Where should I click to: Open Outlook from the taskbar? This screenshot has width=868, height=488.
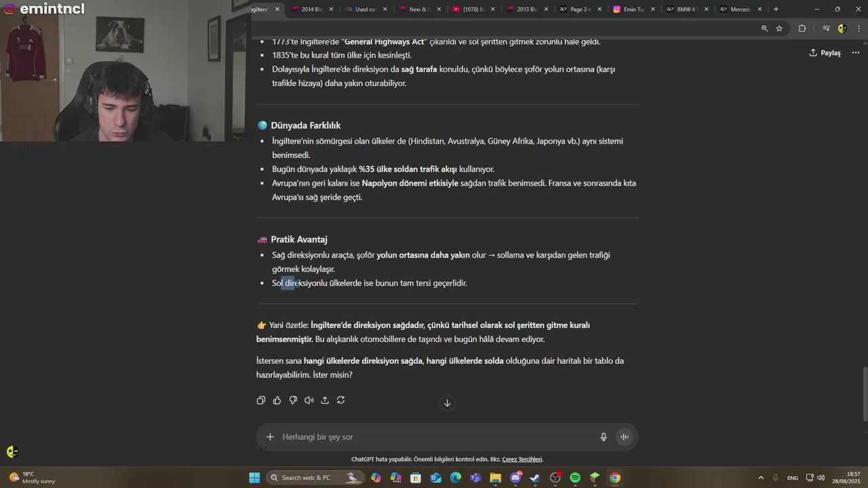click(x=435, y=478)
